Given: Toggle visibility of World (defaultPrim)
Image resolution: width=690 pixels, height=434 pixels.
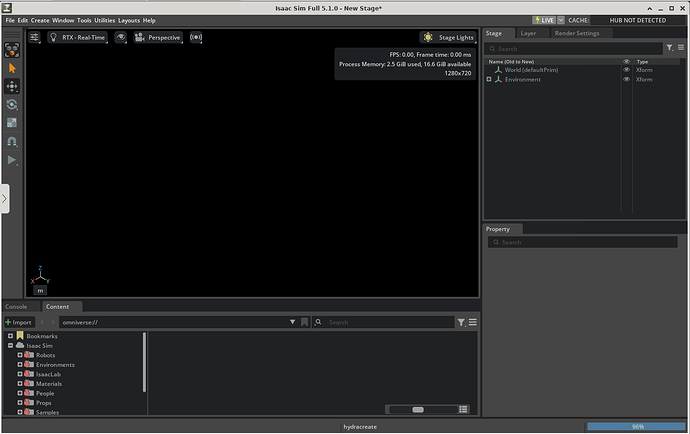Looking at the screenshot, I should point(627,70).
